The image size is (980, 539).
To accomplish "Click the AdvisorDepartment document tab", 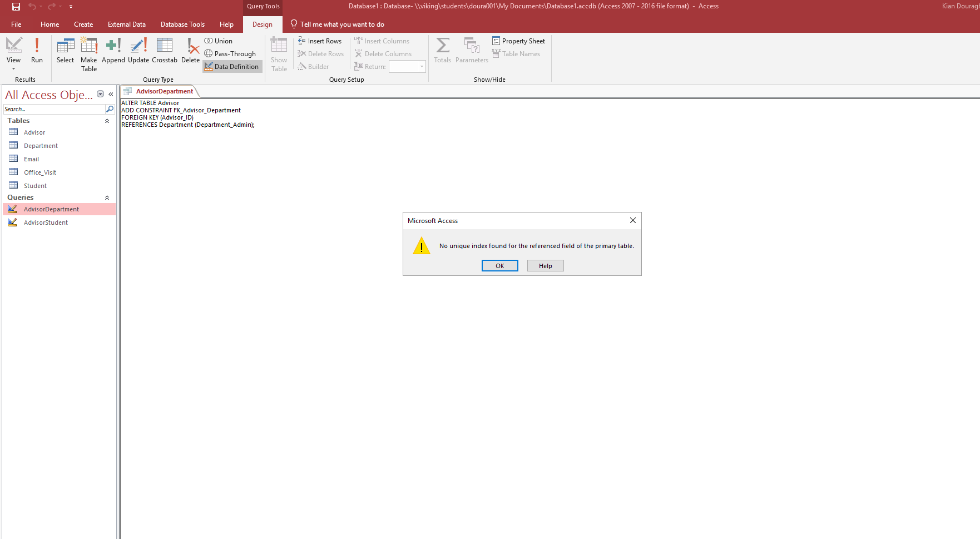I will pyautogui.click(x=160, y=91).
